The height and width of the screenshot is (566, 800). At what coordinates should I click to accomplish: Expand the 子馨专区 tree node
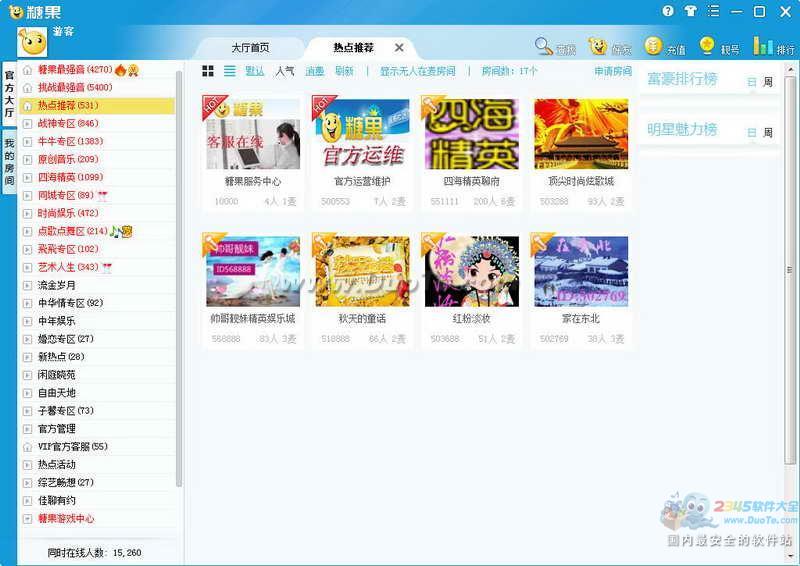28,411
